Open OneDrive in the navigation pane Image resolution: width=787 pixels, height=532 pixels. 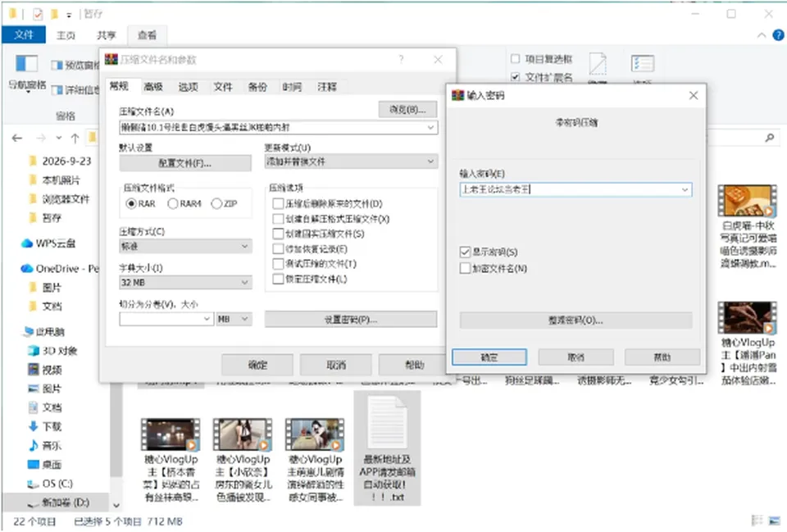(60, 269)
